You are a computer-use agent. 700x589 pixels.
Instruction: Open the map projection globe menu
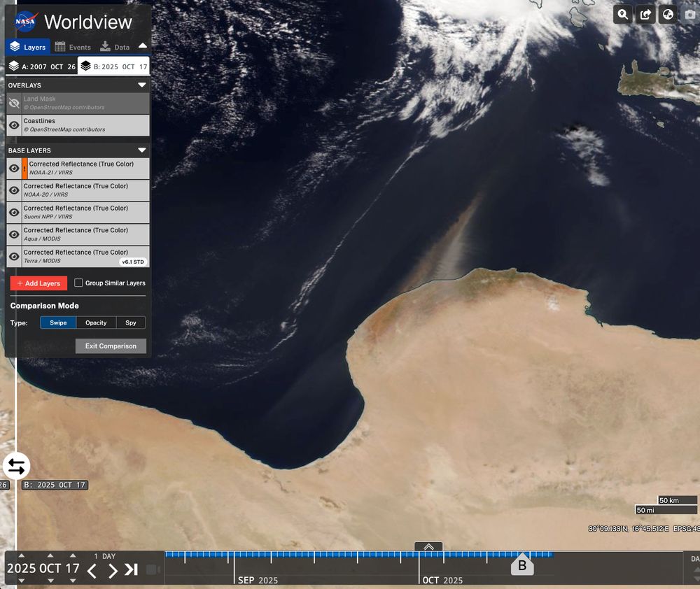[668, 15]
